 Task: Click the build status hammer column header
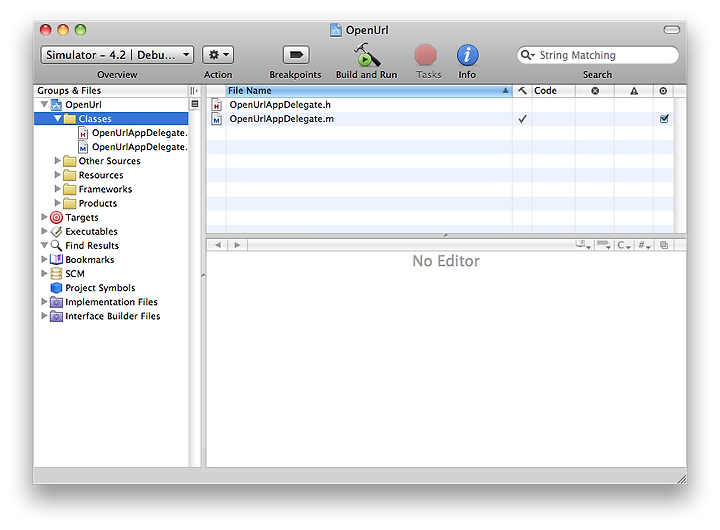click(523, 90)
